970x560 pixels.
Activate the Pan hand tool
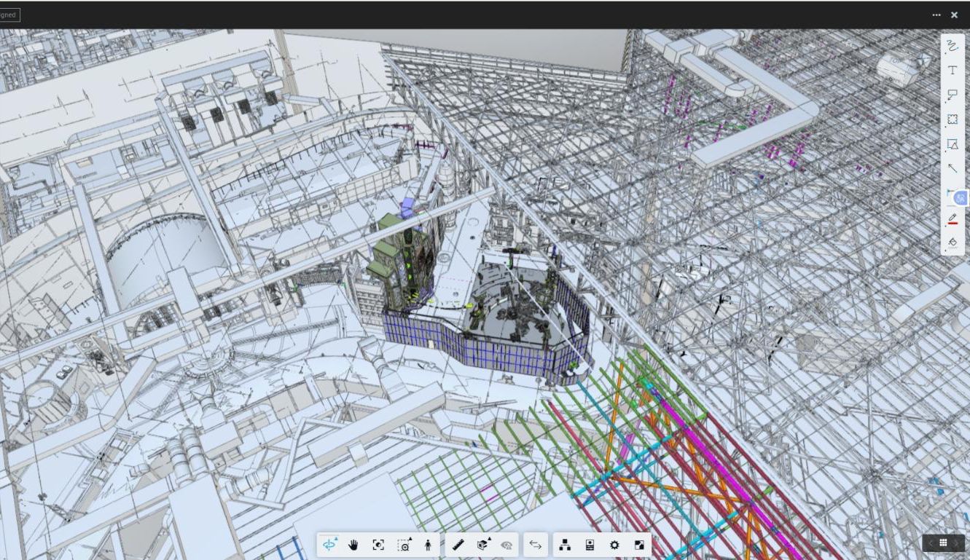(353, 545)
